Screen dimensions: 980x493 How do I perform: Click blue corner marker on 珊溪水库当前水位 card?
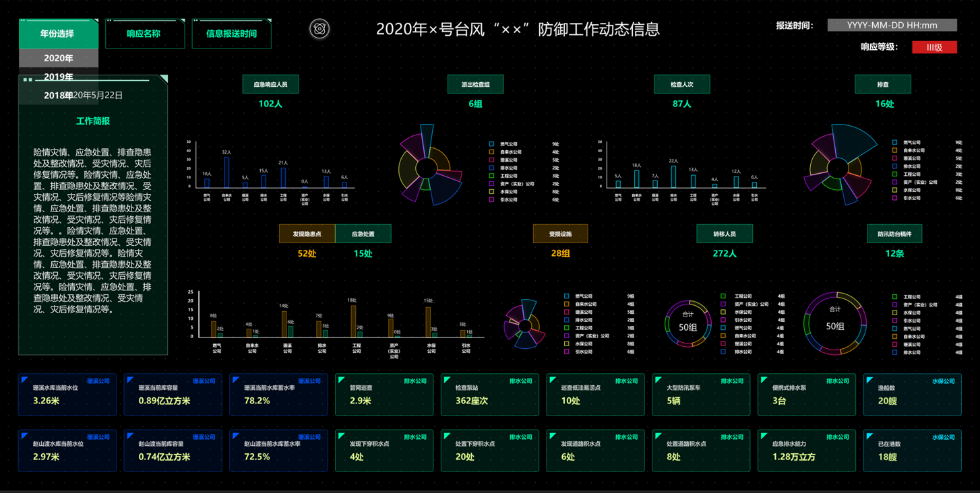coord(25,381)
